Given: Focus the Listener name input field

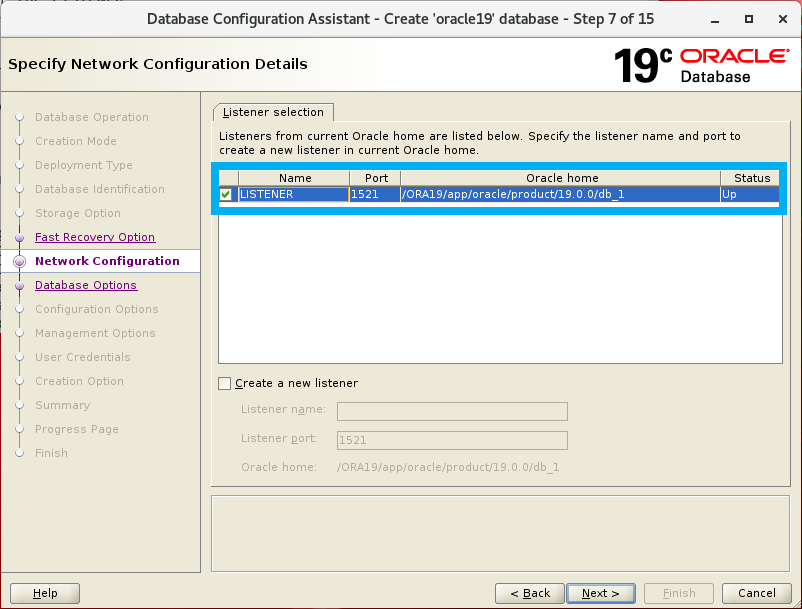Looking at the screenshot, I should point(452,411).
